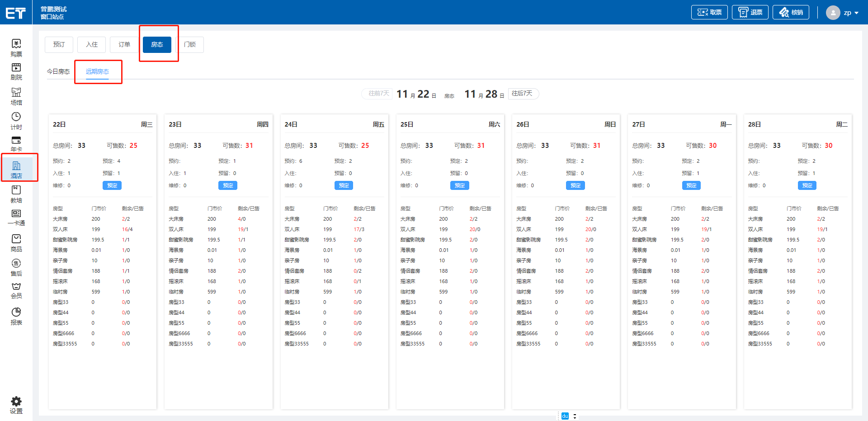Screen dimensions: 868x421
Task: Open the 教培 training sidebar icon
Action: [x=16, y=194]
